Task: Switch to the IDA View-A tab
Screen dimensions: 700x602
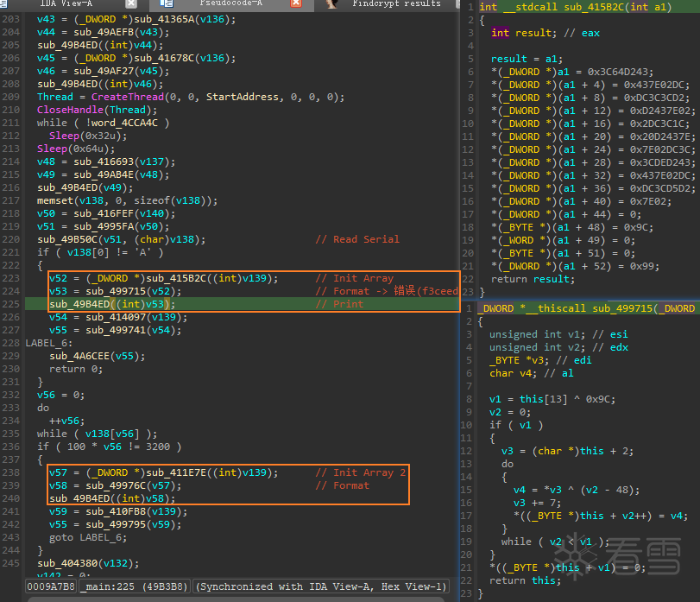Action: pos(66,3)
